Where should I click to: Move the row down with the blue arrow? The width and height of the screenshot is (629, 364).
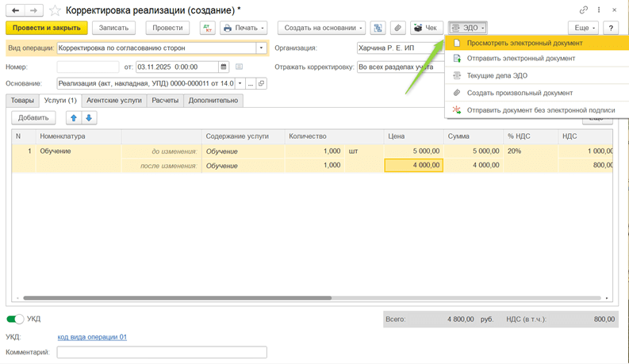coord(89,117)
